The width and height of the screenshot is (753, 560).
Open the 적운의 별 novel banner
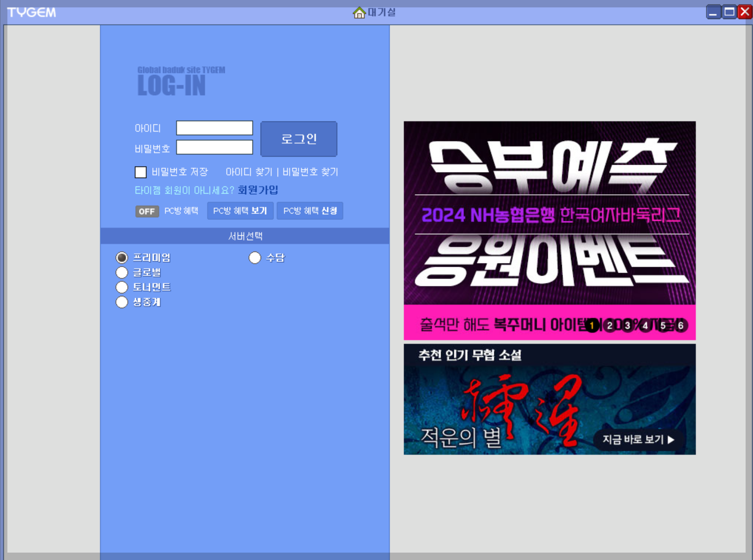click(x=549, y=399)
